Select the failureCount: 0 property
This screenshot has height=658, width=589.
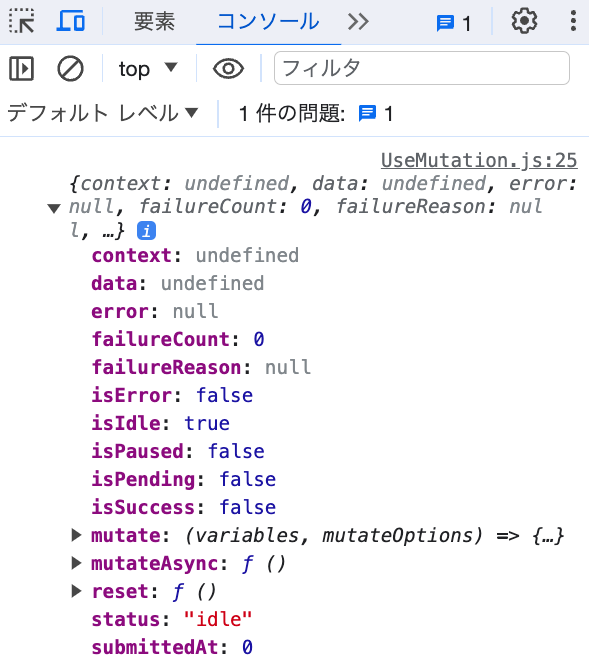pyautogui.click(x=178, y=339)
